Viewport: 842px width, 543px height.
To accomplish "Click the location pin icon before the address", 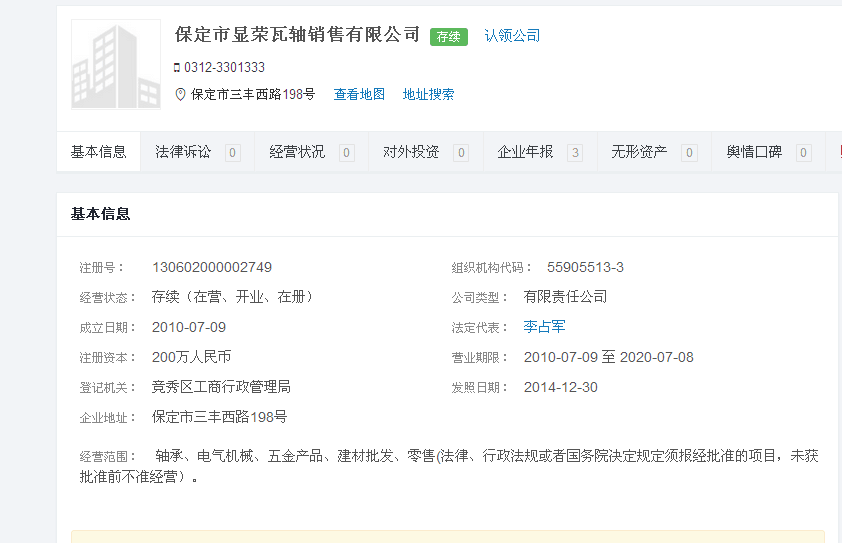I will pyautogui.click(x=180, y=94).
